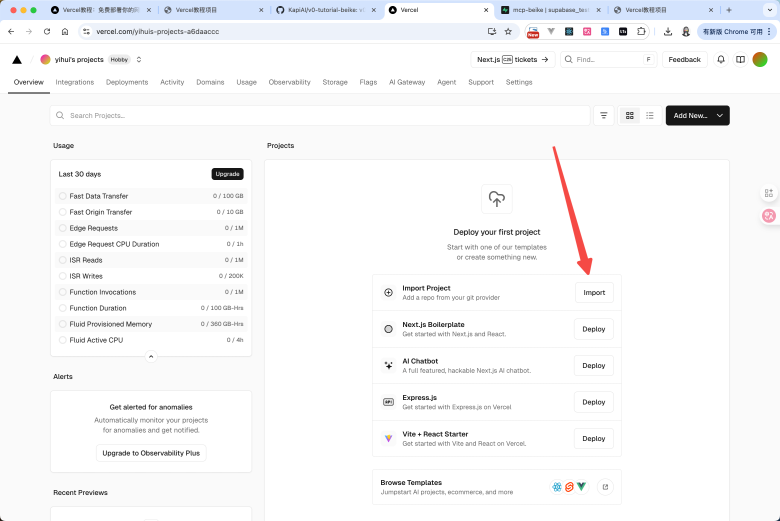Expand the team switcher next to Hobby

139,59
